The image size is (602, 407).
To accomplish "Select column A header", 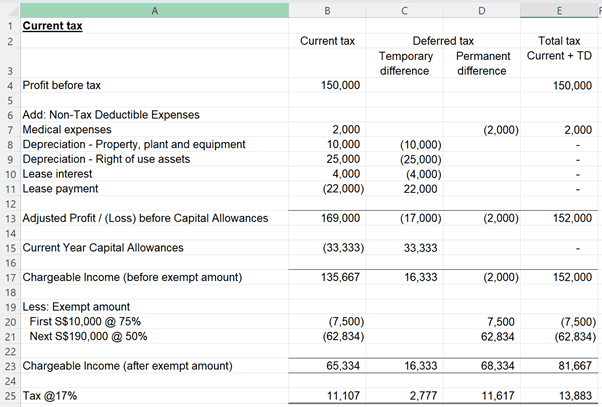I will (x=154, y=11).
